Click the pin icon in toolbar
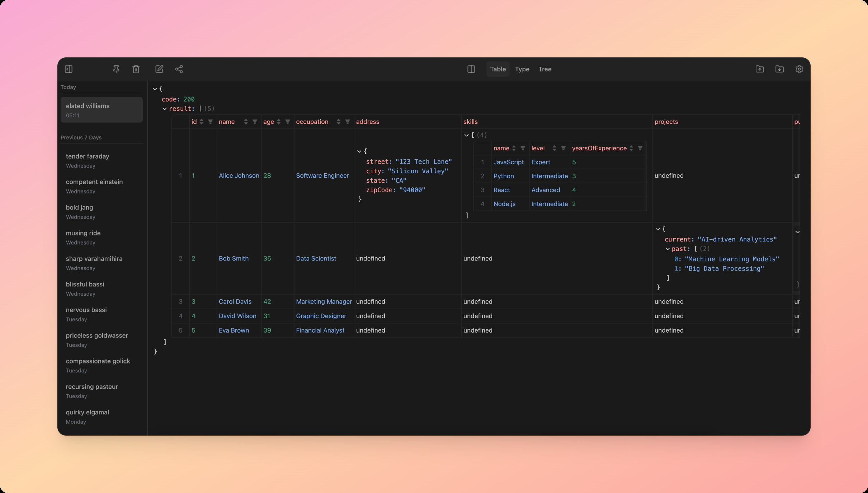Viewport: 868px width, 493px height. pos(116,69)
